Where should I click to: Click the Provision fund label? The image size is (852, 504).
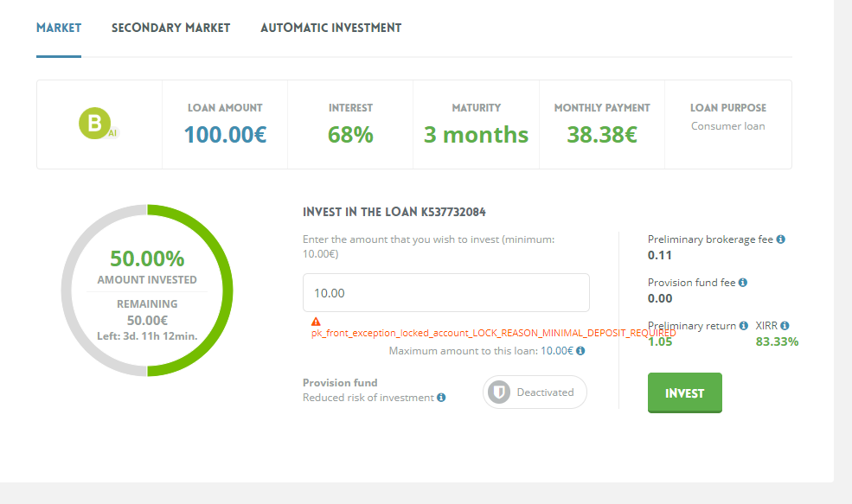click(x=340, y=383)
